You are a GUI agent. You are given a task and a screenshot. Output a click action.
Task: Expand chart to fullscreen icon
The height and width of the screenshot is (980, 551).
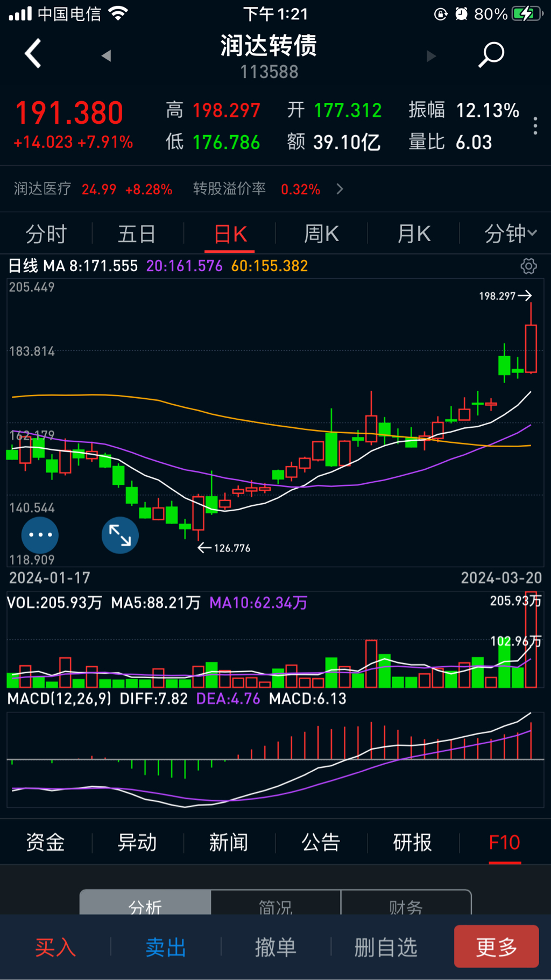(x=120, y=535)
